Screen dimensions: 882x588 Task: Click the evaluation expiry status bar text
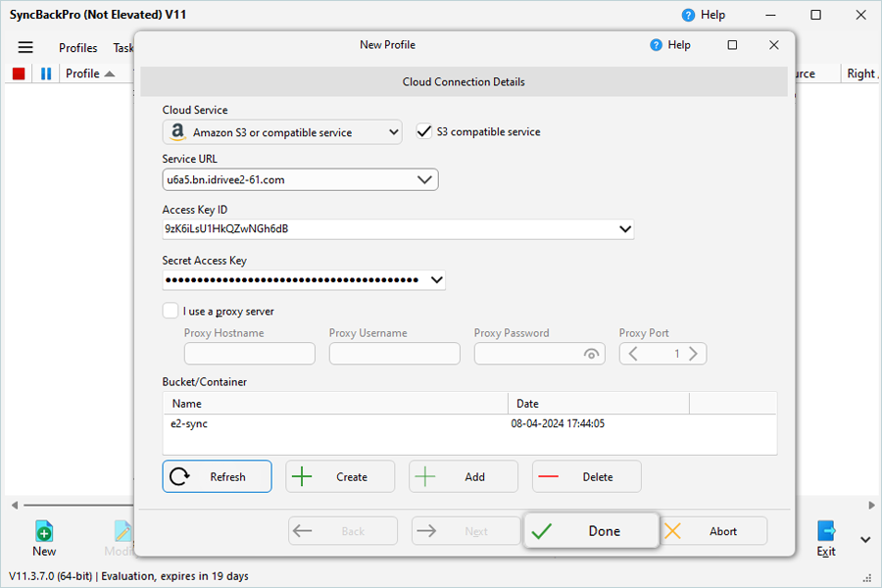(175, 576)
